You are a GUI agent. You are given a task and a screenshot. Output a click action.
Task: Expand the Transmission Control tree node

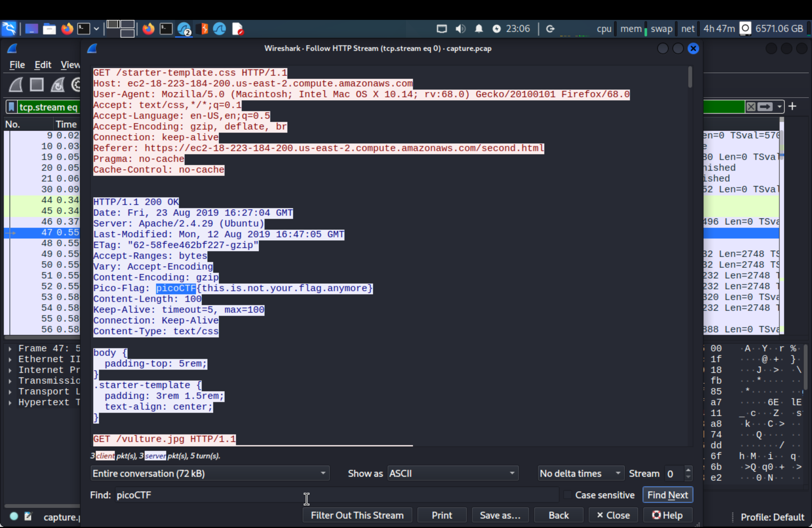[x=10, y=381]
